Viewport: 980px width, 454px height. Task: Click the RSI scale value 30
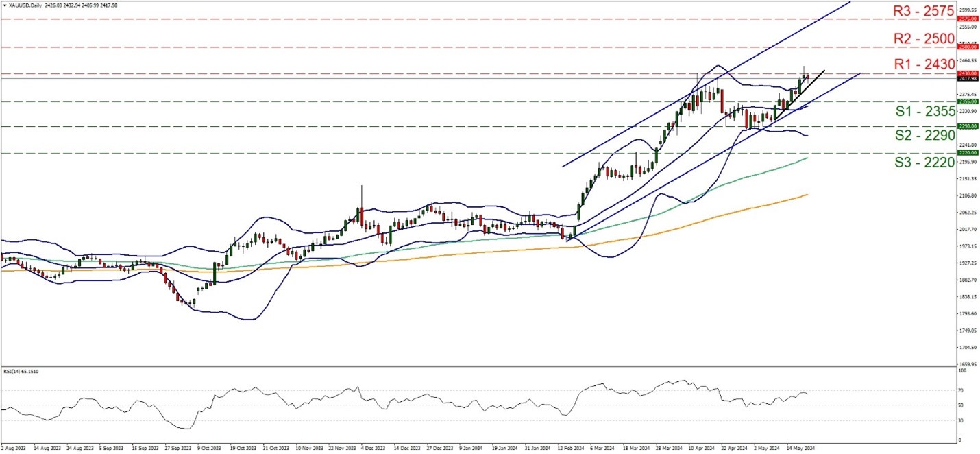961,421
